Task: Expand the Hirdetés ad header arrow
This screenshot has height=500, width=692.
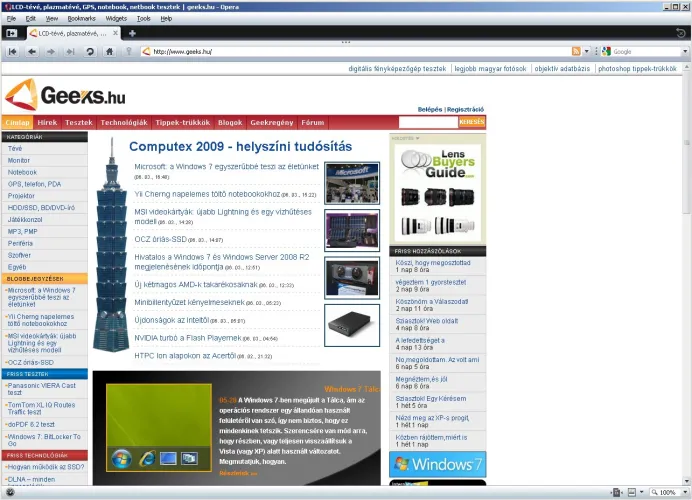Action: [417, 138]
